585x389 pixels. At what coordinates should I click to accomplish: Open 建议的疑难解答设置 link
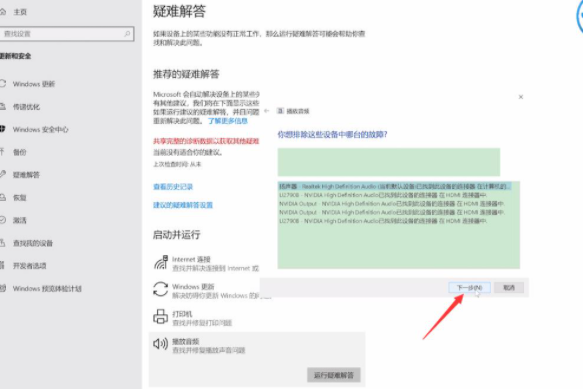click(183, 205)
